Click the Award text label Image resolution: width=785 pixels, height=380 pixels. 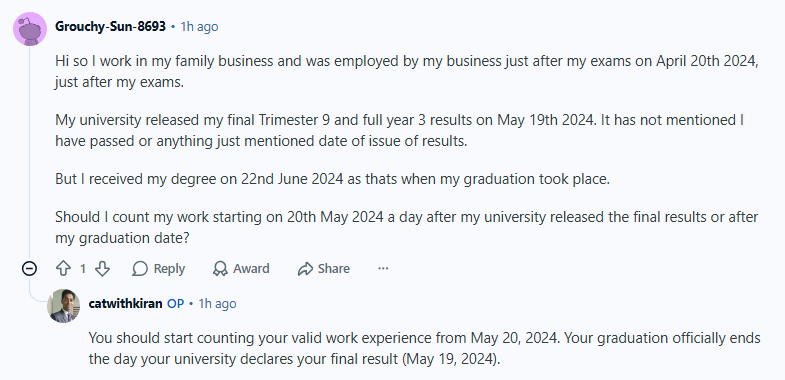click(251, 269)
